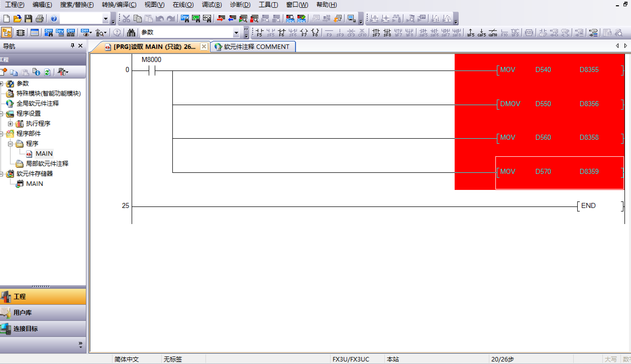Open the 在线(O) menu
The image size is (631, 364).
click(183, 5)
